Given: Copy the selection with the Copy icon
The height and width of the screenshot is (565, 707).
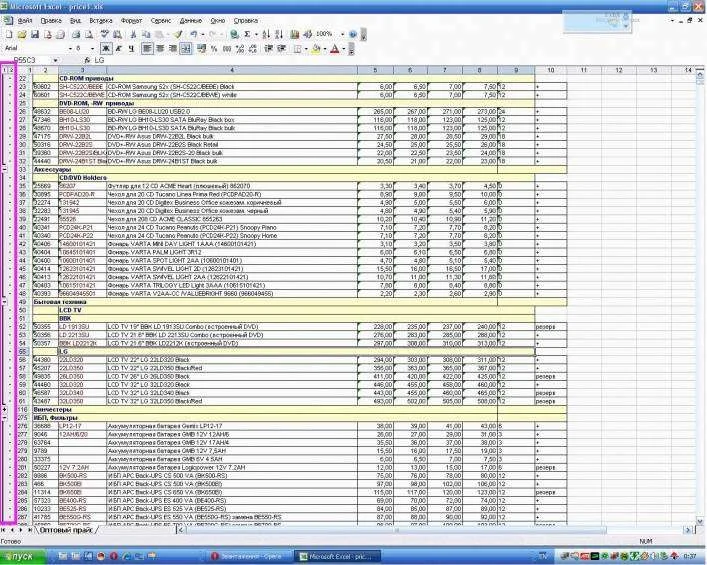Looking at the screenshot, I should (x=146, y=34).
